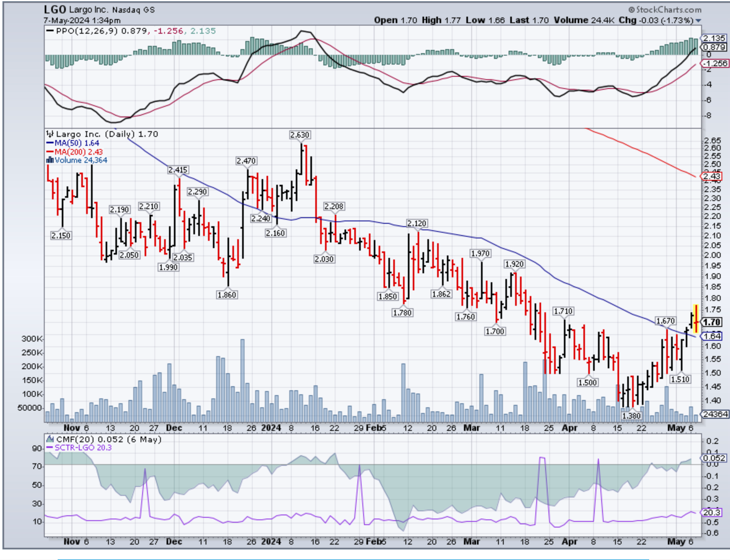This screenshot has width=730, height=560.
Task: Click the 2.470 price high callout
Action: click(246, 161)
